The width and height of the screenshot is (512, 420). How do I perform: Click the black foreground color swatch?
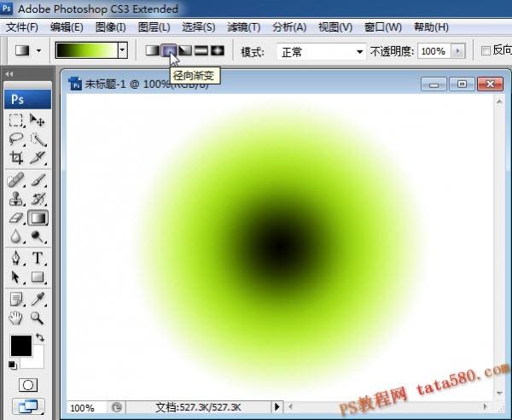[x=21, y=346]
